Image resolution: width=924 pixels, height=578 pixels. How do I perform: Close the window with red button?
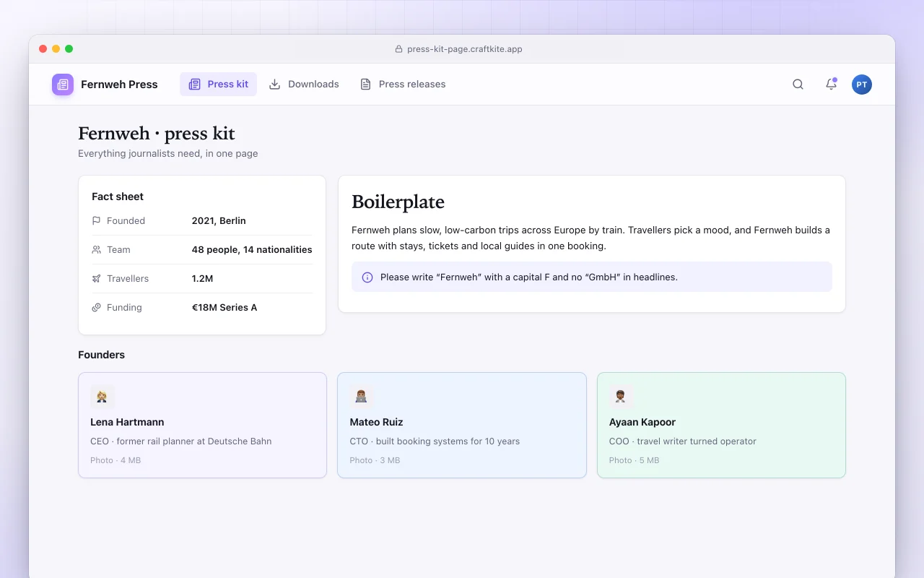coord(43,49)
